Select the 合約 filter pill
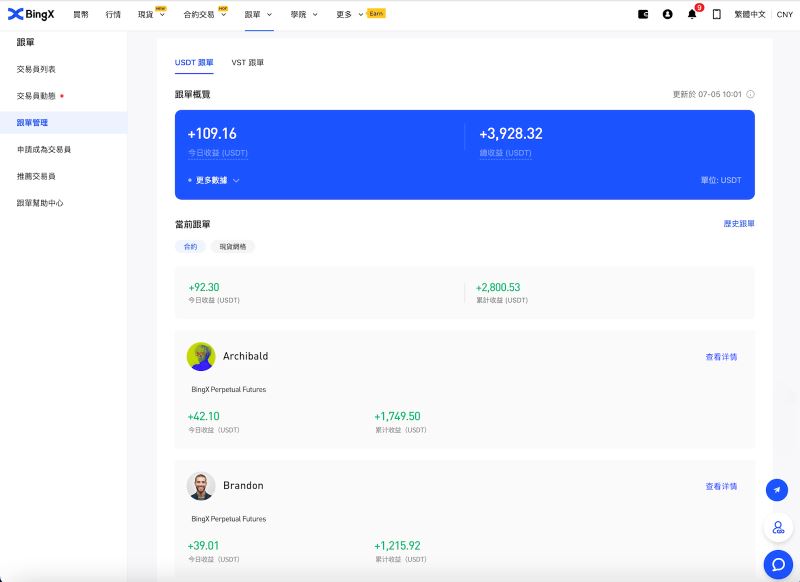The width and height of the screenshot is (800, 582). (190, 246)
